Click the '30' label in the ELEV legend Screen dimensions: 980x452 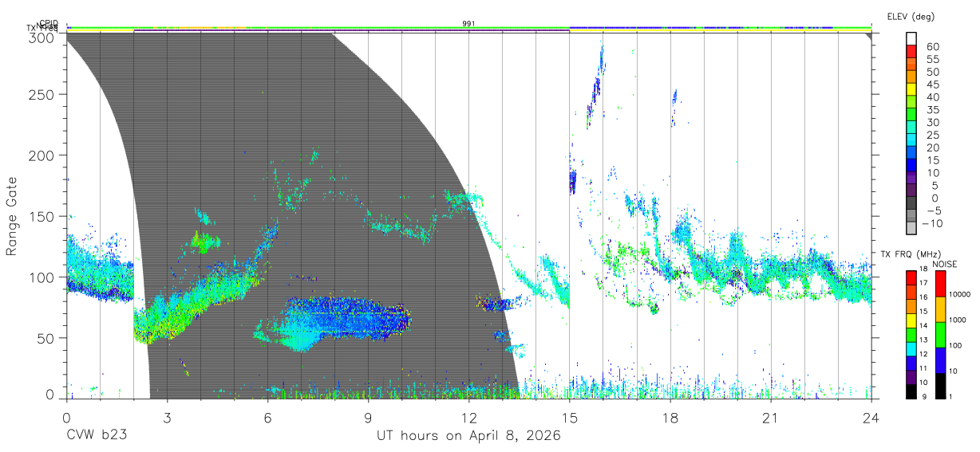931,122
